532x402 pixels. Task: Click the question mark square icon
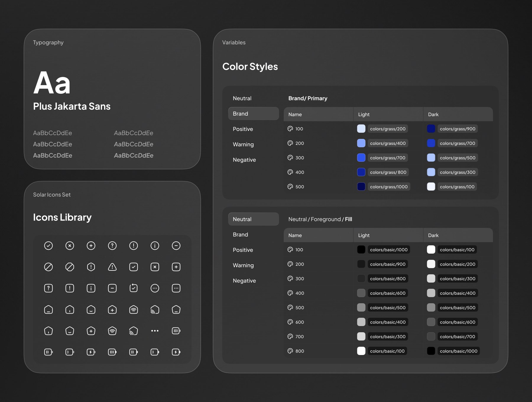coord(48,288)
